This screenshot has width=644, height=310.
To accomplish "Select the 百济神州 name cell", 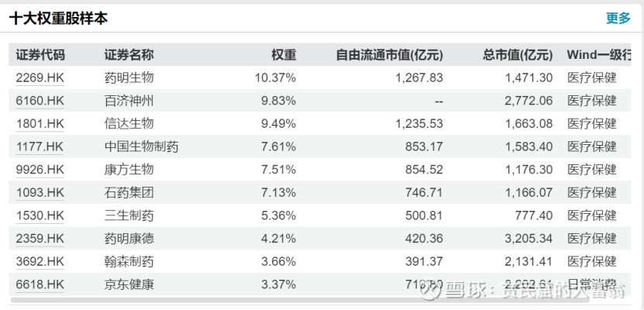I will pyautogui.click(x=129, y=101).
